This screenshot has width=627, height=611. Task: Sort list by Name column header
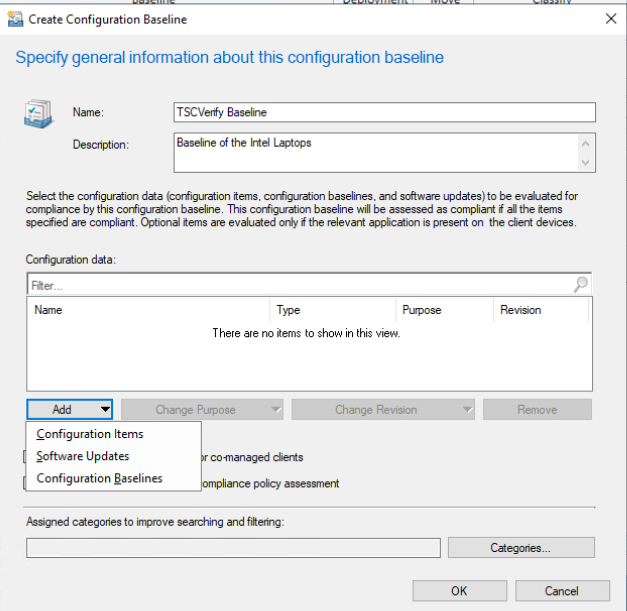click(x=148, y=310)
